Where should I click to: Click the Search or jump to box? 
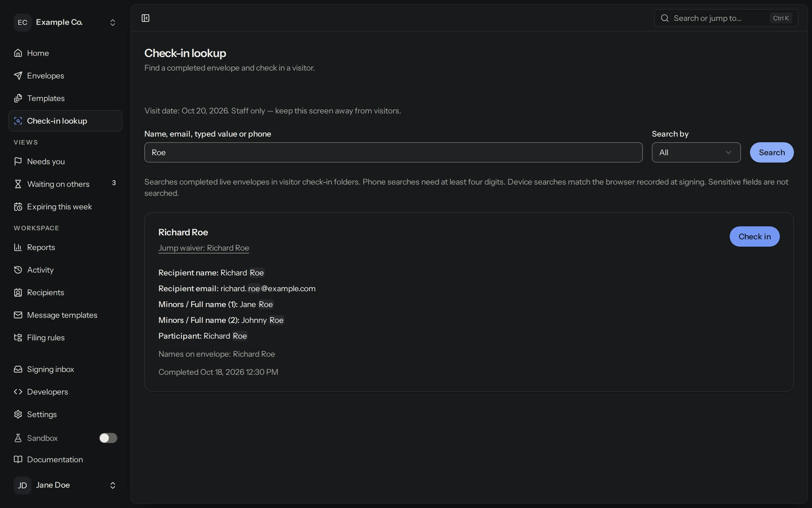726,18
